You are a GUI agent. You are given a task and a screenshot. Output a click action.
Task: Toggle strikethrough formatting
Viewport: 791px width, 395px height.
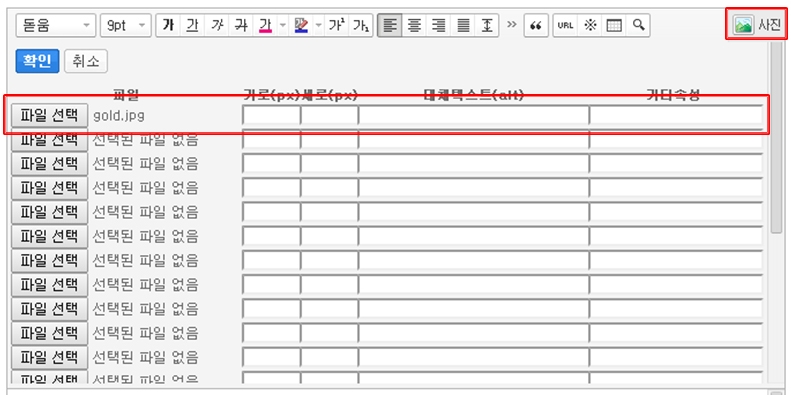241,25
